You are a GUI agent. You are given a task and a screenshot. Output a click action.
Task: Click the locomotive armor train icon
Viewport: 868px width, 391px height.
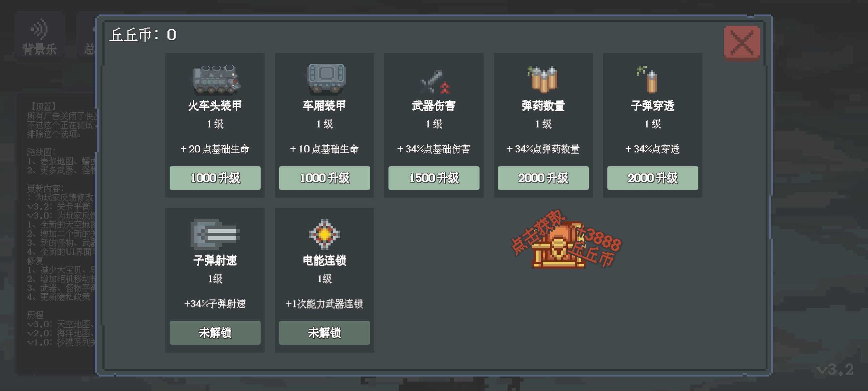pyautogui.click(x=216, y=79)
